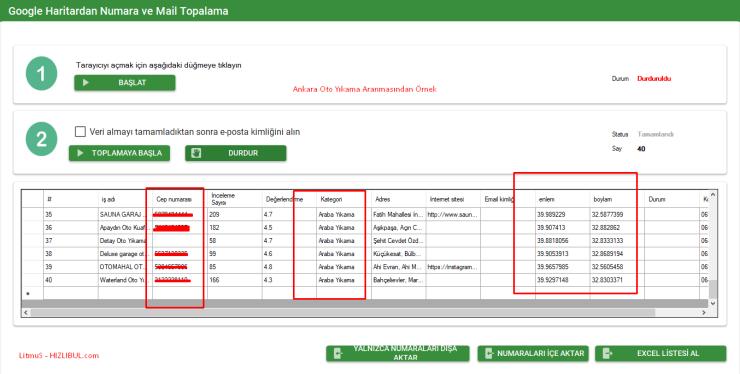
Task: Select the Apaydın Oto Kuaf business name cell
Action: [x=125, y=228]
